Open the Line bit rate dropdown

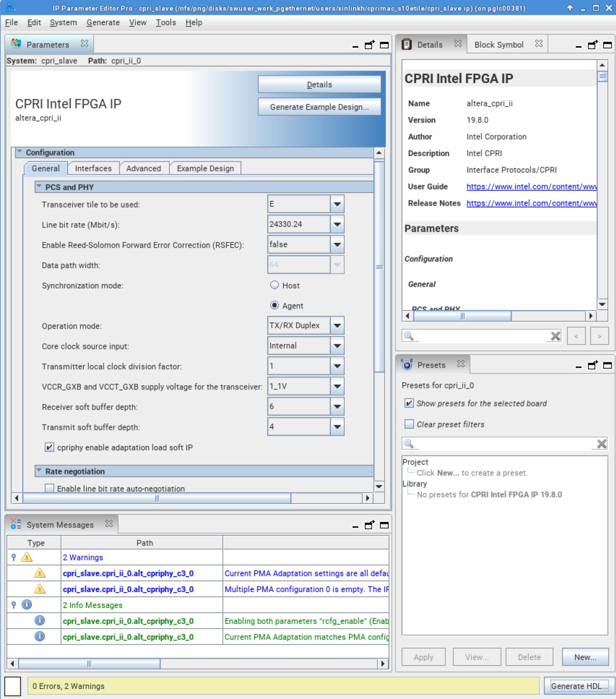pyautogui.click(x=337, y=224)
